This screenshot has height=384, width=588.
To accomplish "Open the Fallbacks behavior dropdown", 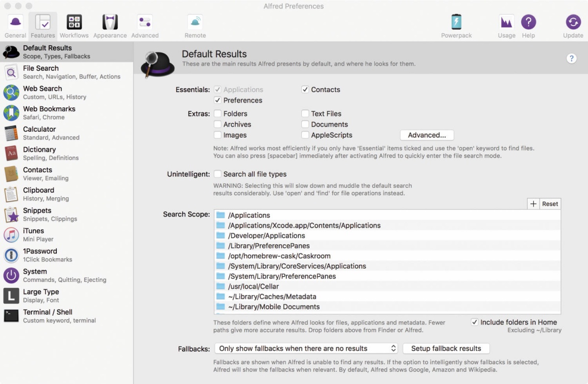I will click(x=306, y=348).
